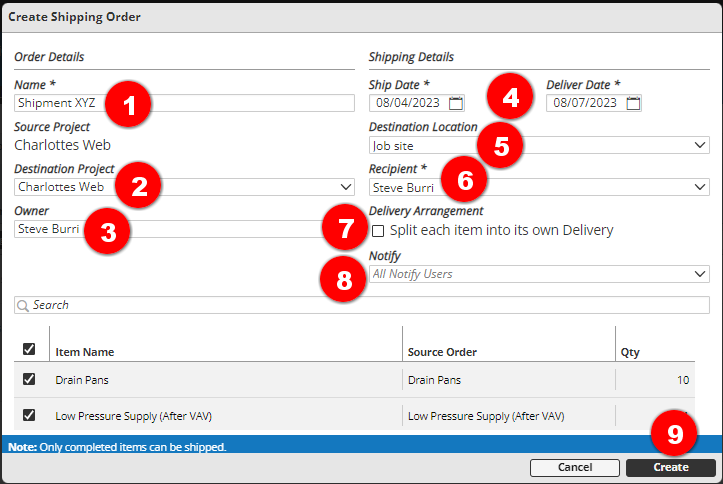The width and height of the screenshot is (723, 484).
Task: Click the Qty column header
Action: tap(630, 352)
